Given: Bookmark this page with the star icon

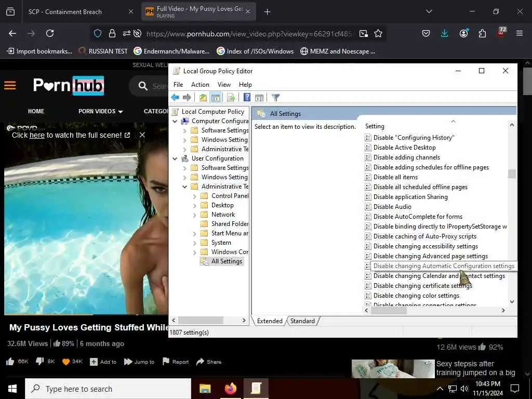Looking at the screenshot, I should coord(378,33).
